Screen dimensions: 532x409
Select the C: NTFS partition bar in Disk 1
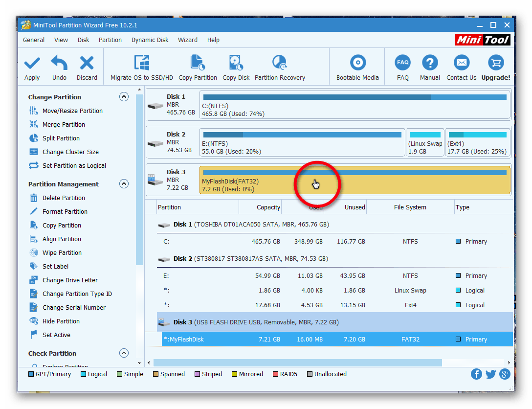(355, 105)
